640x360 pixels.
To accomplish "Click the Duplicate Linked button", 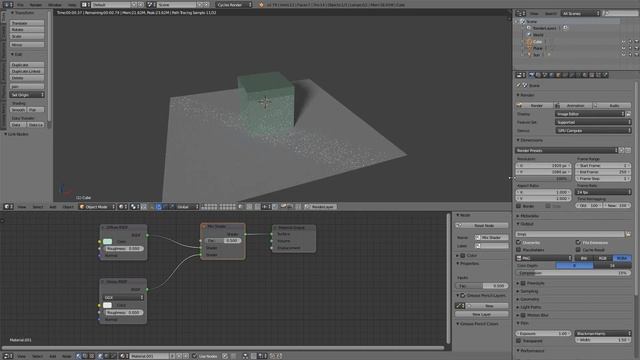I will [27, 71].
